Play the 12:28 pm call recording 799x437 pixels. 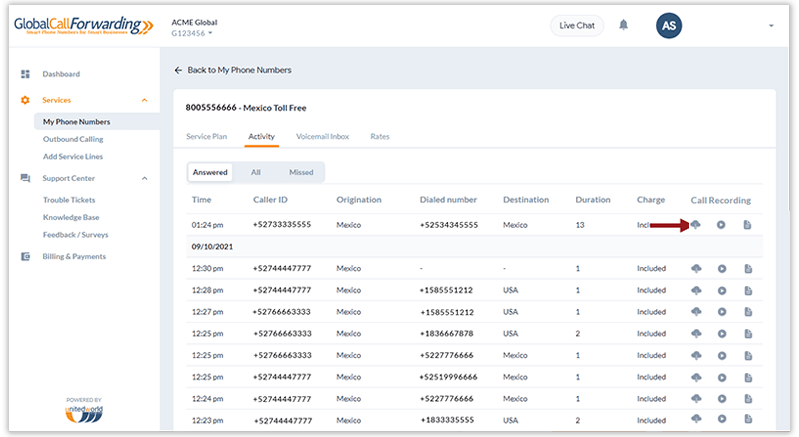point(722,290)
